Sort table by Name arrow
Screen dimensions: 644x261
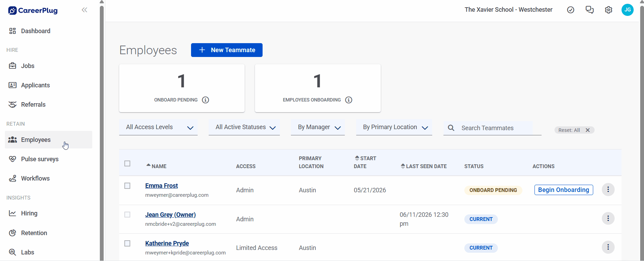pos(149,165)
